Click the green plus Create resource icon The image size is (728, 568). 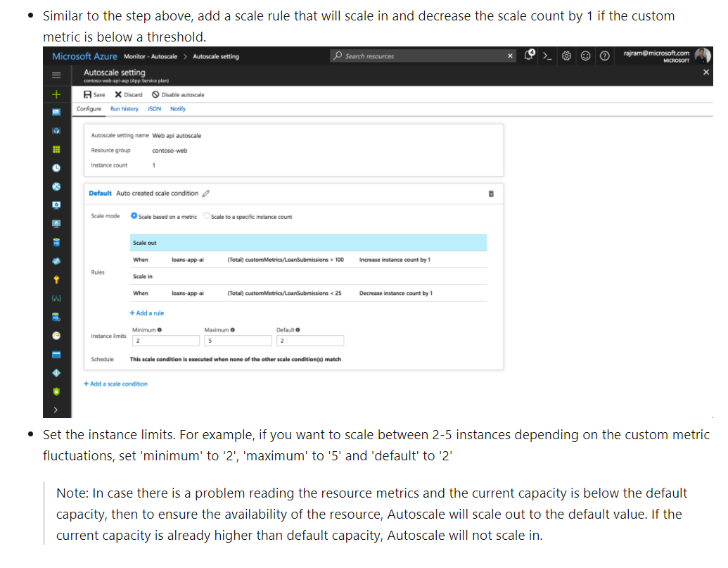pos(56,94)
